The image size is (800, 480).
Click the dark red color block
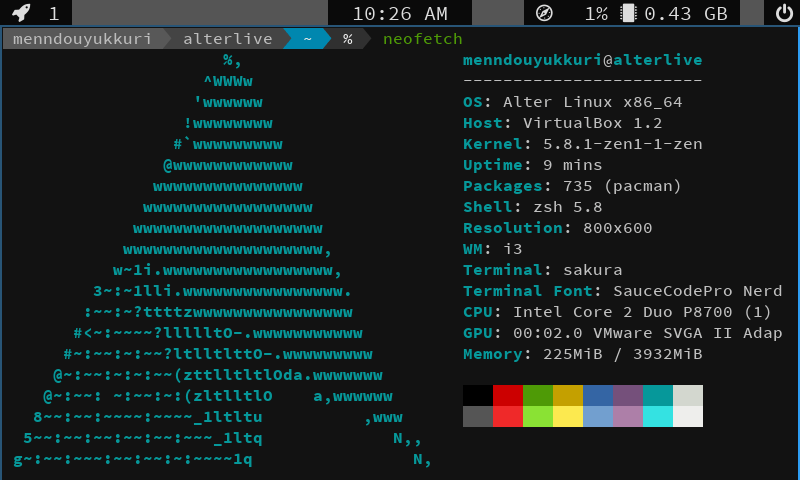[x=508, y=395]
